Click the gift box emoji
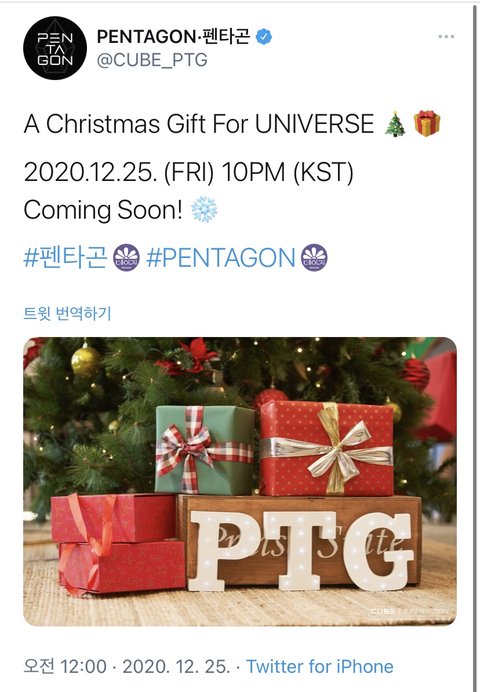The image size is (480, 692). [x=427, y=123]
